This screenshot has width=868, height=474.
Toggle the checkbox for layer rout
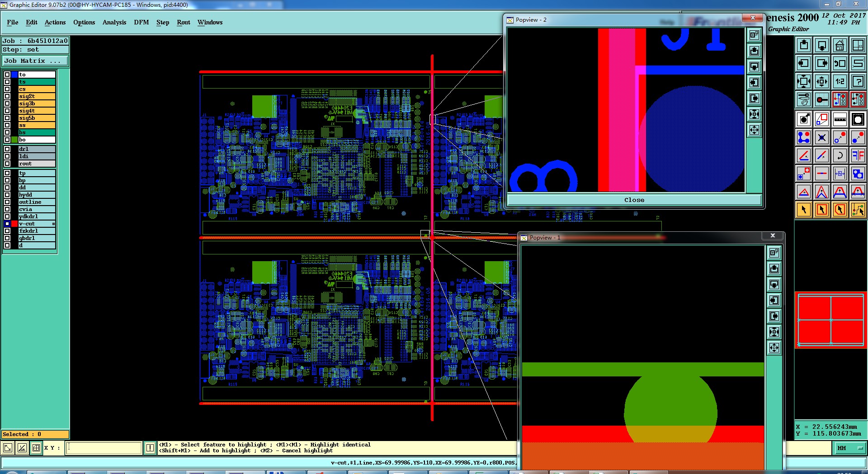click(7, 164)
